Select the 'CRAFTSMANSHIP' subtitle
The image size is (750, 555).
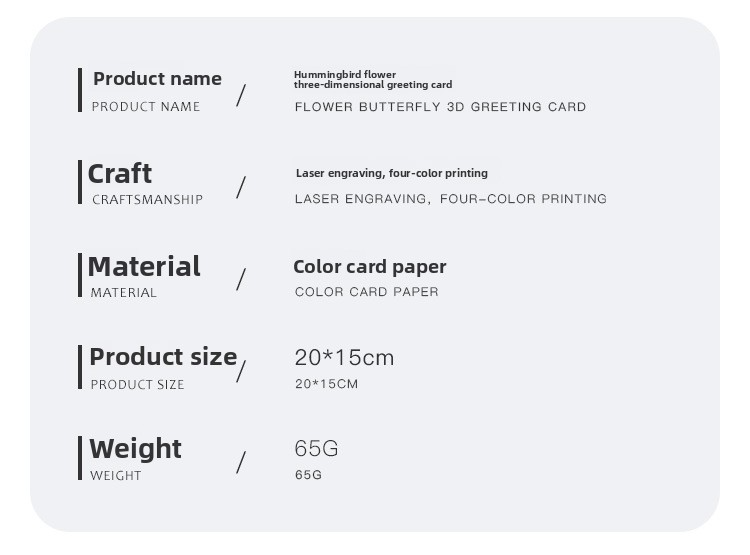(147, 200)
